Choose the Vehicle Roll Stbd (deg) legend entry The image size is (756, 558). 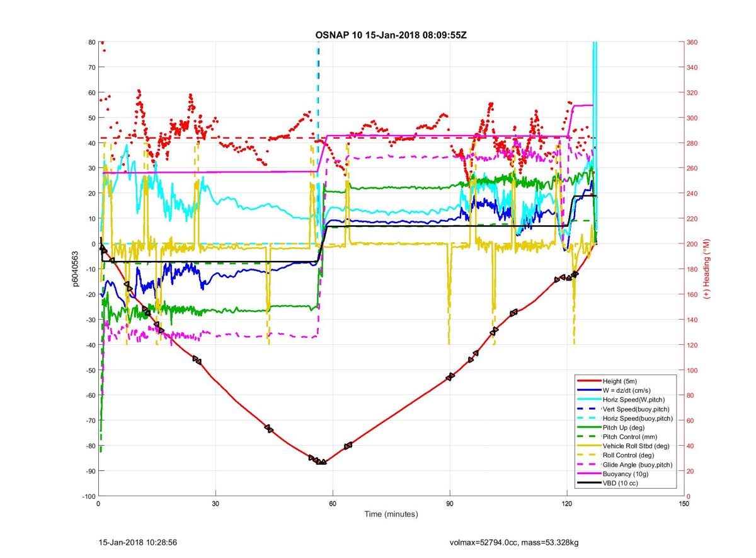tap(624, 446)
